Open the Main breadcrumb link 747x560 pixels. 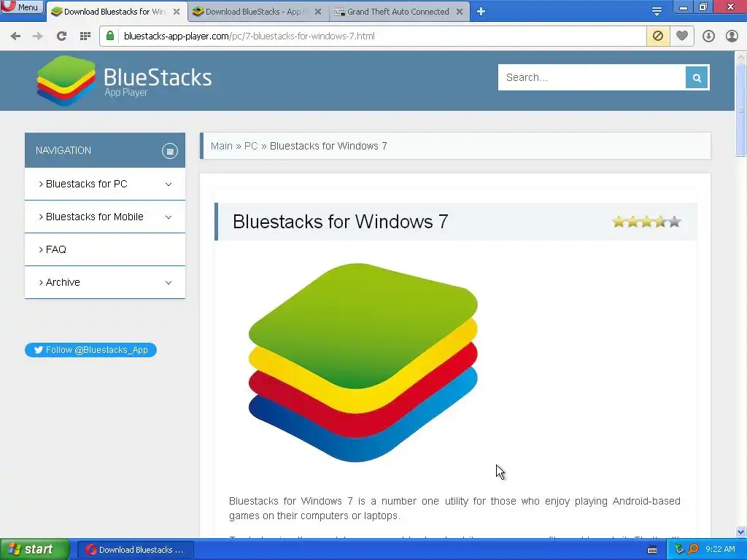[x=222, y=146]
